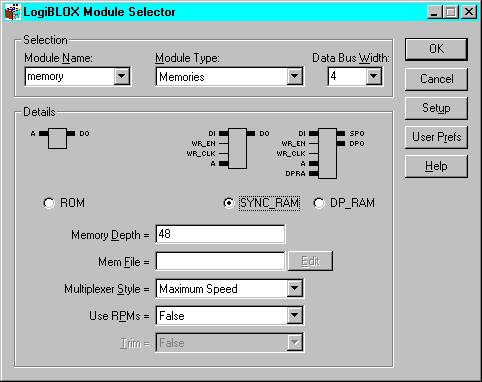Select the DP_RAM radio button
The image size is (482, 382).
[x=319, y=203]
